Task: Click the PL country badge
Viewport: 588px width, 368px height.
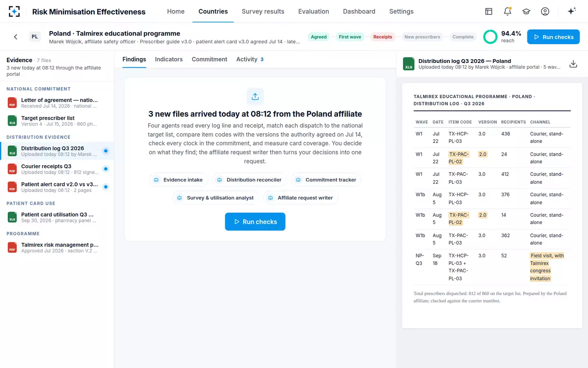Action: point(35,37)
